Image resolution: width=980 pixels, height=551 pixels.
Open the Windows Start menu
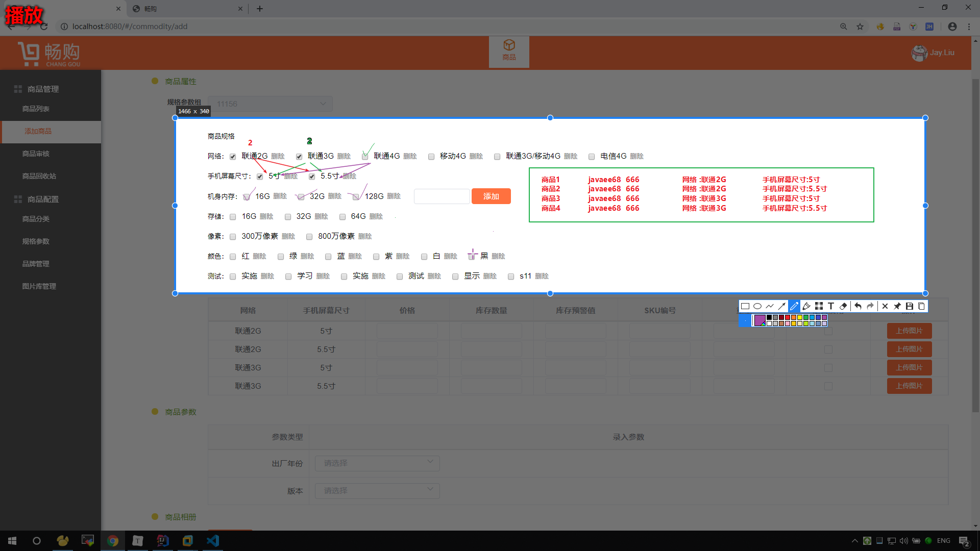(x=12, y=541)
